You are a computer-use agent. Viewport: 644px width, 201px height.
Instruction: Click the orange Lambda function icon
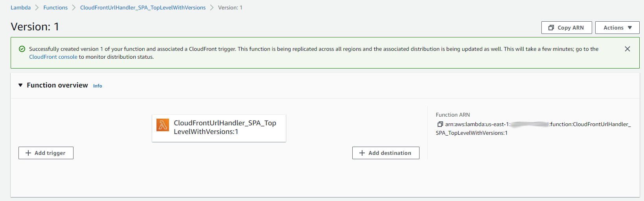[x=163, y=125]
